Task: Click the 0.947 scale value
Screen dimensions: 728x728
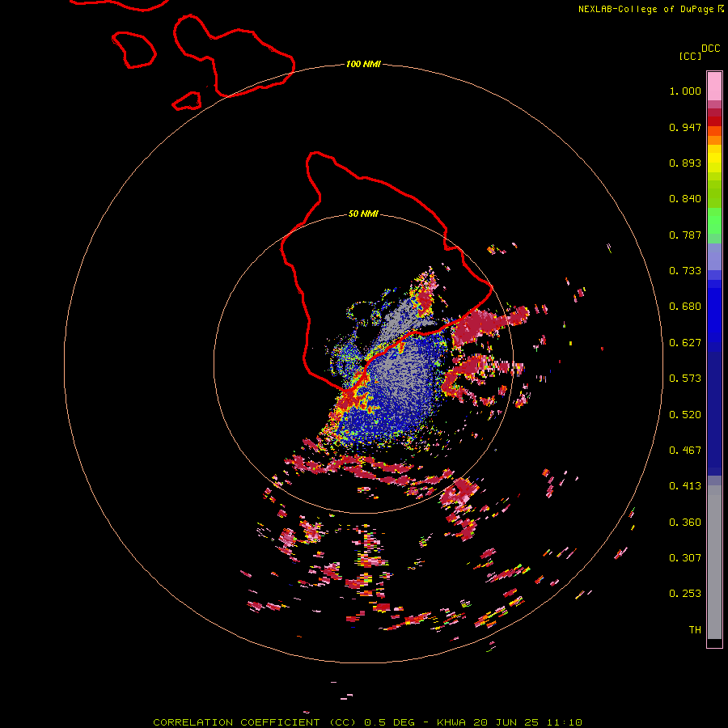Action: click(x=685, y=127)
